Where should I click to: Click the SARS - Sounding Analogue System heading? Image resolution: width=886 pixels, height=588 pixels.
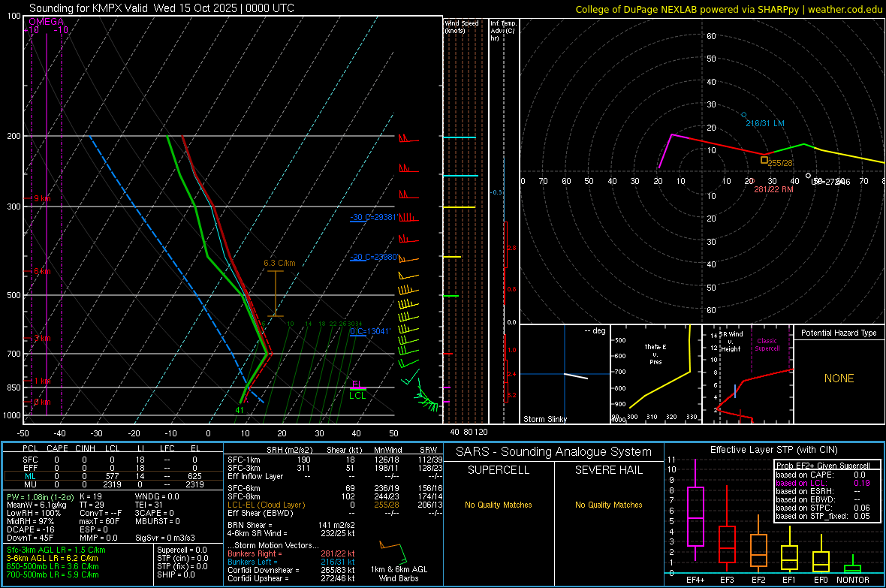pyautogui.click(x=554, y=452)
